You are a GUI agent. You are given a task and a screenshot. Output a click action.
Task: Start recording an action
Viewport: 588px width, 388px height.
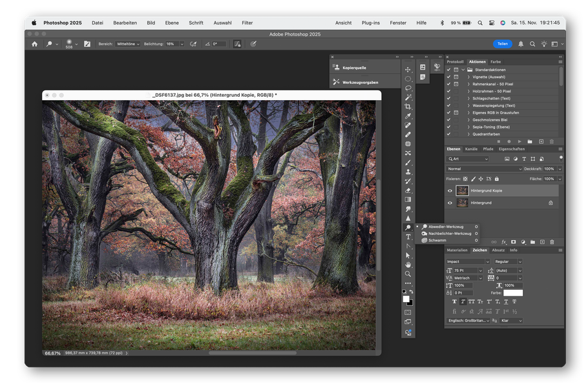pyautogui.click(x=509, y=141)
